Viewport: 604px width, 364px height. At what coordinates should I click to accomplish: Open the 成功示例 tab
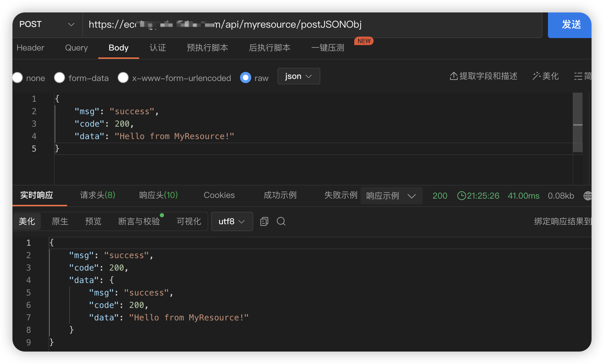[280, 195]
